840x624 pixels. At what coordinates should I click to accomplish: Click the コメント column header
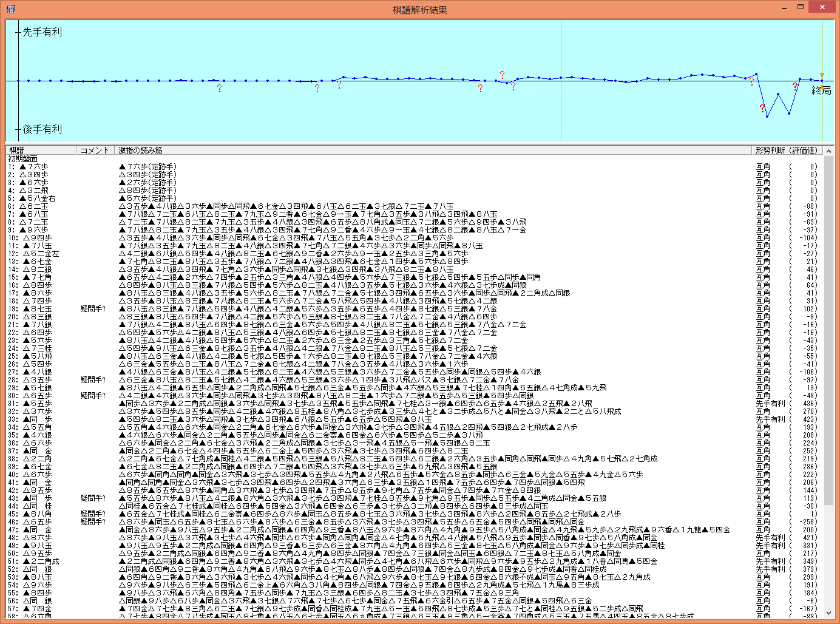pyautogui.click(x=95, y=150)
